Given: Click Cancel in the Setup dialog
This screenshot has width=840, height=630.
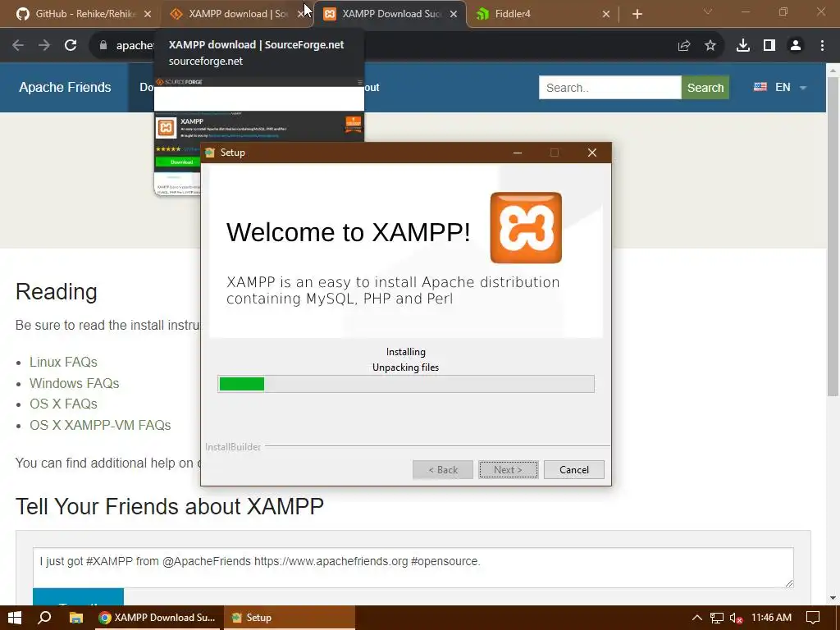Looking at the screenshot, I should (573, 470).
